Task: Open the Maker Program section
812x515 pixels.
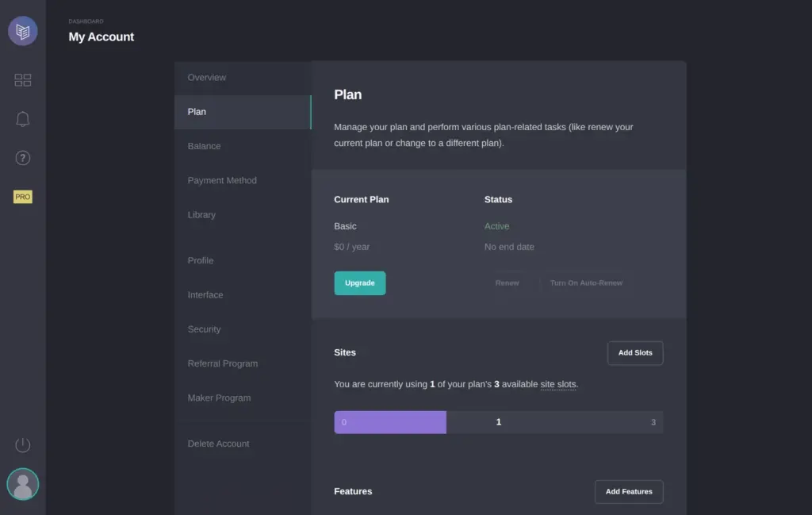Action: pos(243,398)
